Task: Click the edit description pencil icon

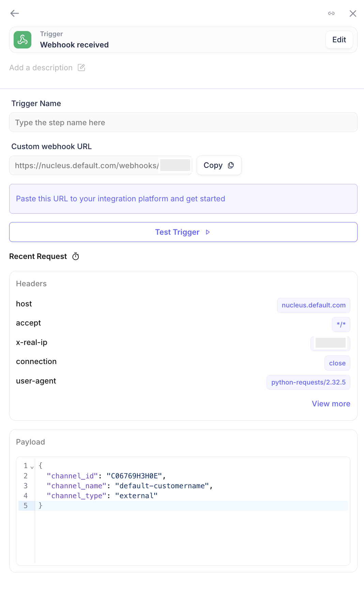Action: (x=81, y=68)
